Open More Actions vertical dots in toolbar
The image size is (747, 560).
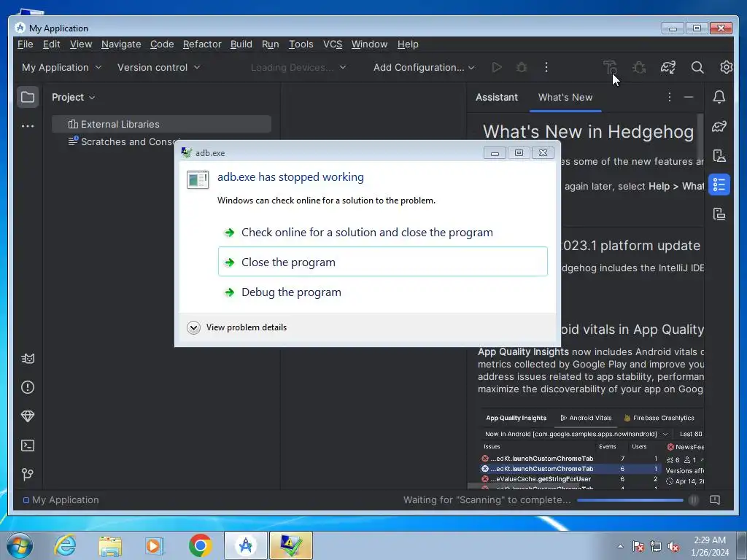coord(546,67)
